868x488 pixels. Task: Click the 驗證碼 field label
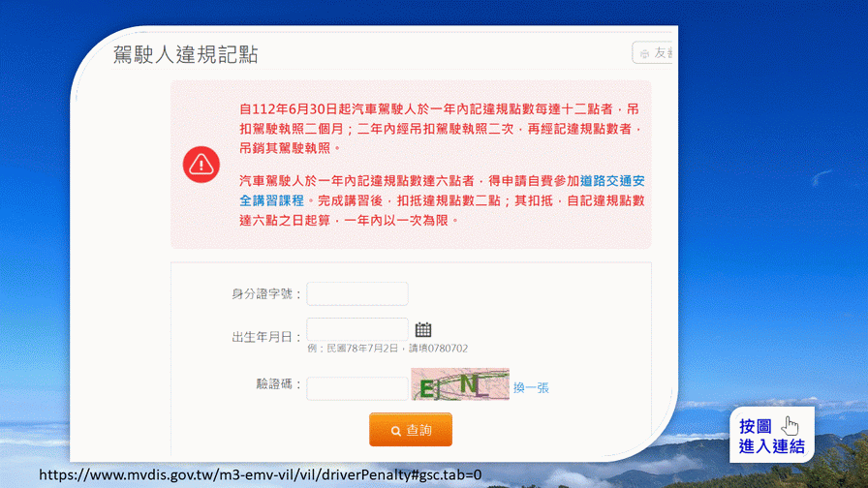(x=278, y=384)
